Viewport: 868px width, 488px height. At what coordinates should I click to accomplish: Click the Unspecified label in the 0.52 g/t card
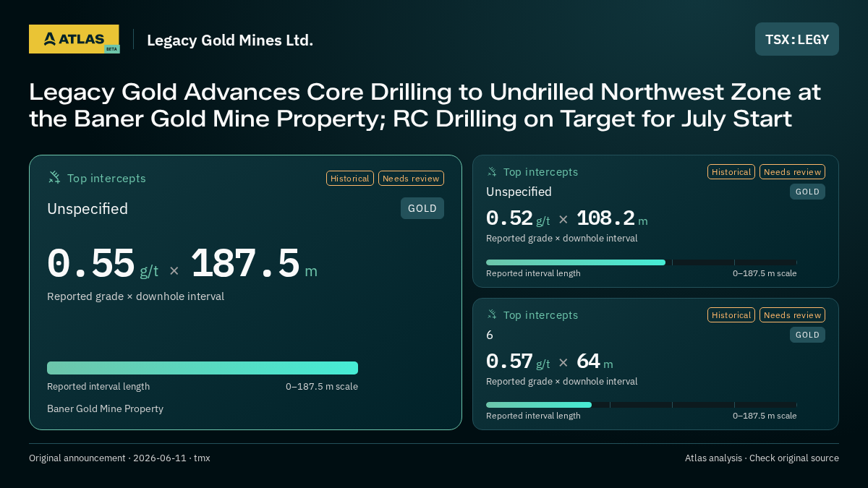coord(519,192)
